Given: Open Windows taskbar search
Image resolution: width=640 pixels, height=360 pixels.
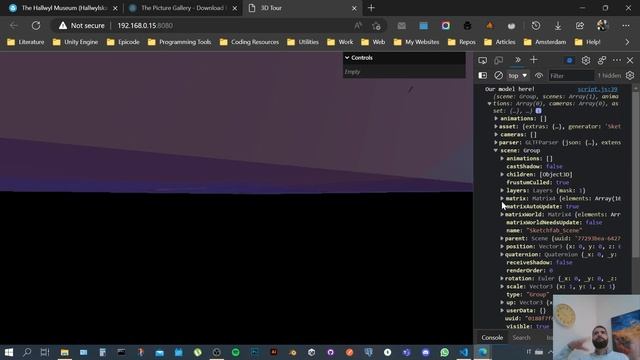Looking at the screenshot, I should pyautogui.click(x=27, y=352).
